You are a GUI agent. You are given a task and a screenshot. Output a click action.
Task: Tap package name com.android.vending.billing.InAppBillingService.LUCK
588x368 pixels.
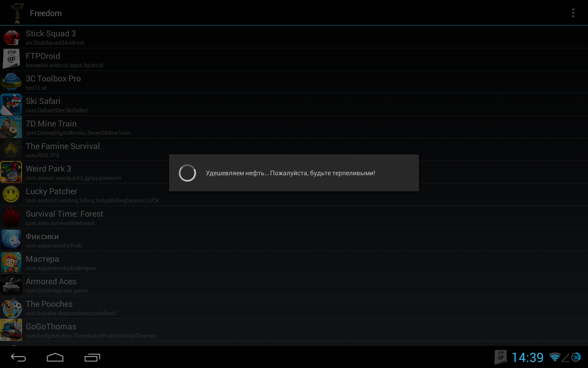point(92,201)
